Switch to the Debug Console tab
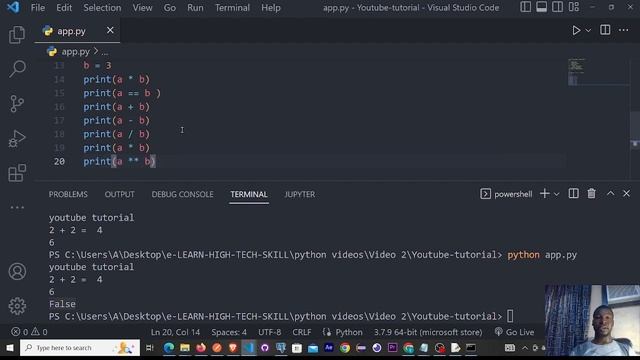The image size is (640, 360). pyautogui.click(x=182, y=194)
